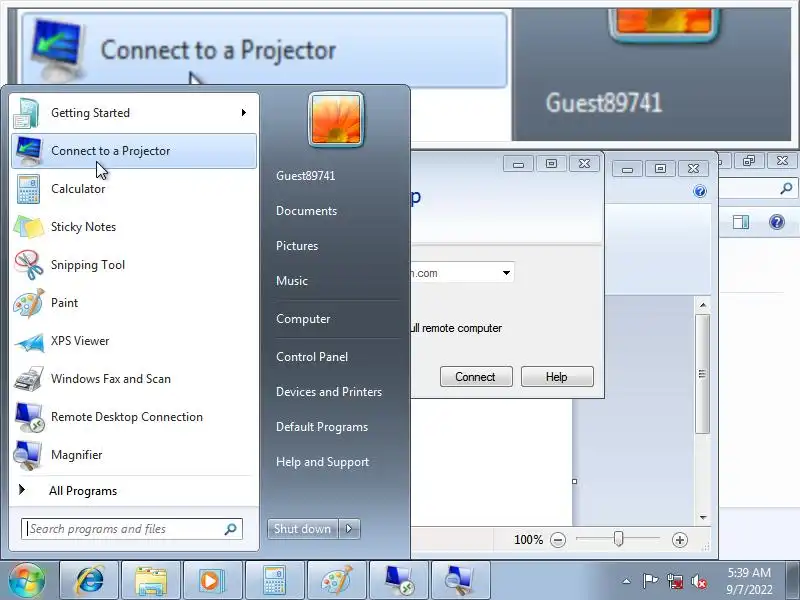Click the XPS Viewer paper plane icon

pyautogui.click(x=29, y=341)
